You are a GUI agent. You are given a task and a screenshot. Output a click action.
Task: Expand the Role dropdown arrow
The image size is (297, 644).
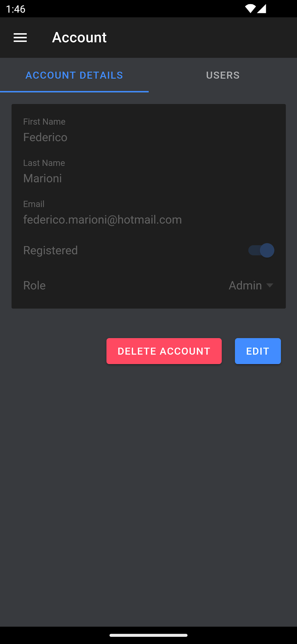270,285
